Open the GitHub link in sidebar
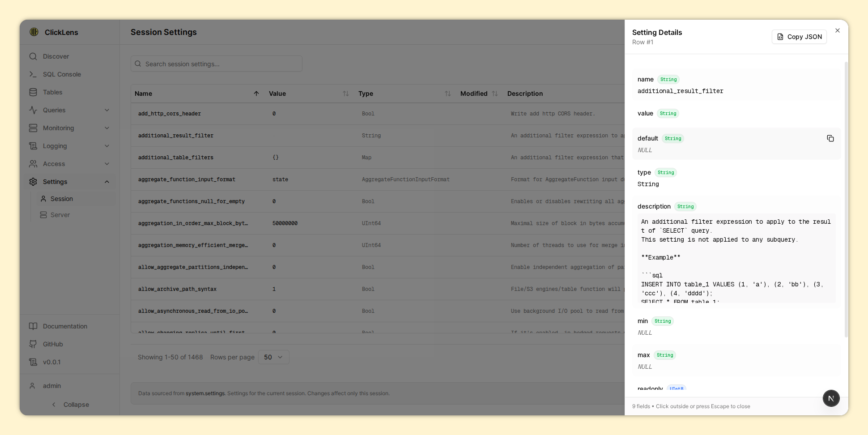This screenshot has width=868, height=435. click(53, 344)
